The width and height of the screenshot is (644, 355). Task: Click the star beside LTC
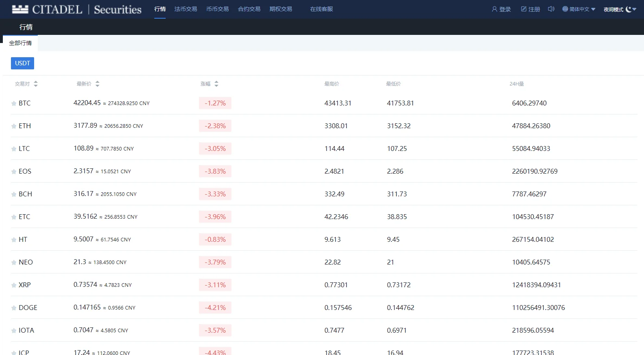[x=14, y=149]
